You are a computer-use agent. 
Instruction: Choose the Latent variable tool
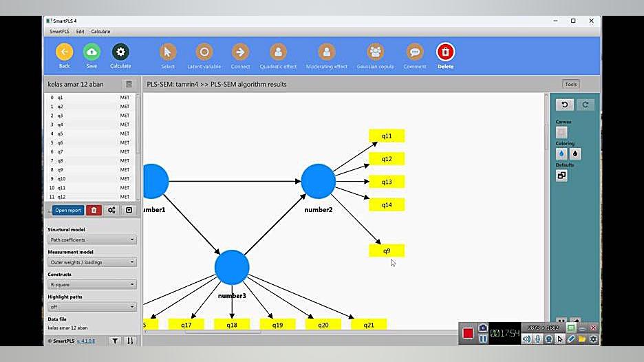[204, 52]
